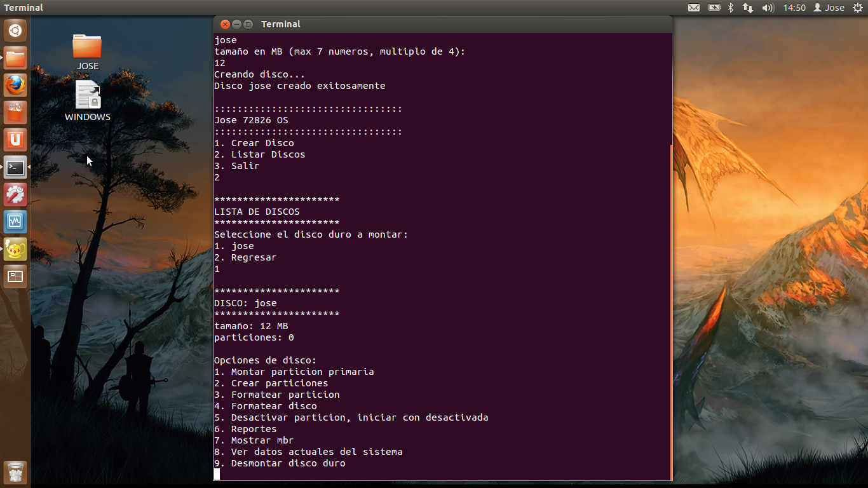Open Ubuntu Software Center
Viewport: 868px width, 488px height.
click(15, 113)
